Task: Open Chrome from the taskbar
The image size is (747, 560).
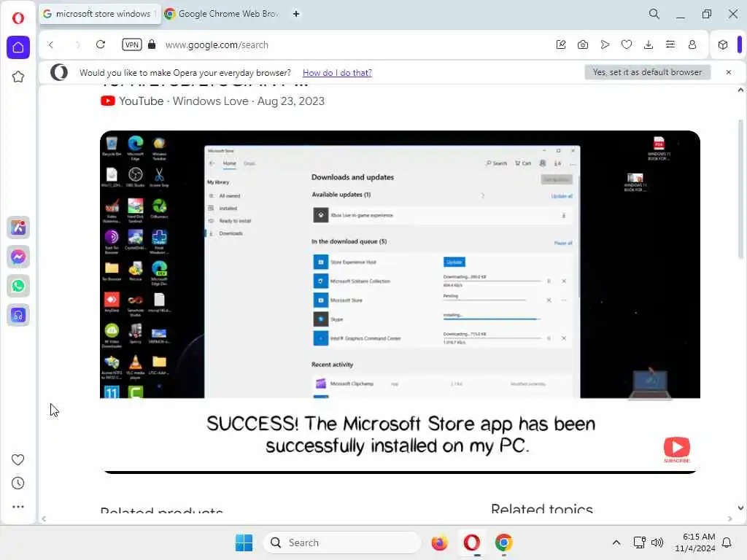Action: click(x=503, y=542)
